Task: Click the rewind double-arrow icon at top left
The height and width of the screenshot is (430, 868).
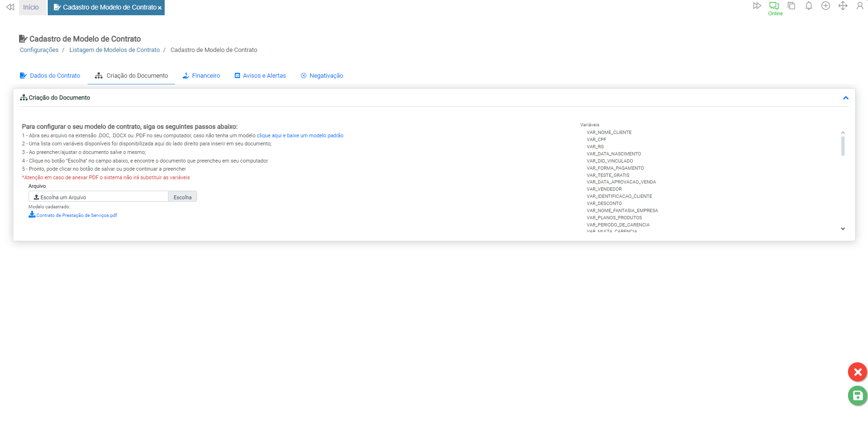Action: (x=10, y=7)
